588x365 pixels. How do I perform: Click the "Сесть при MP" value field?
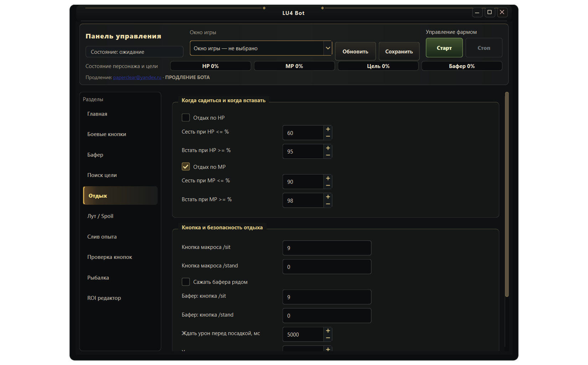click(303, 182)
